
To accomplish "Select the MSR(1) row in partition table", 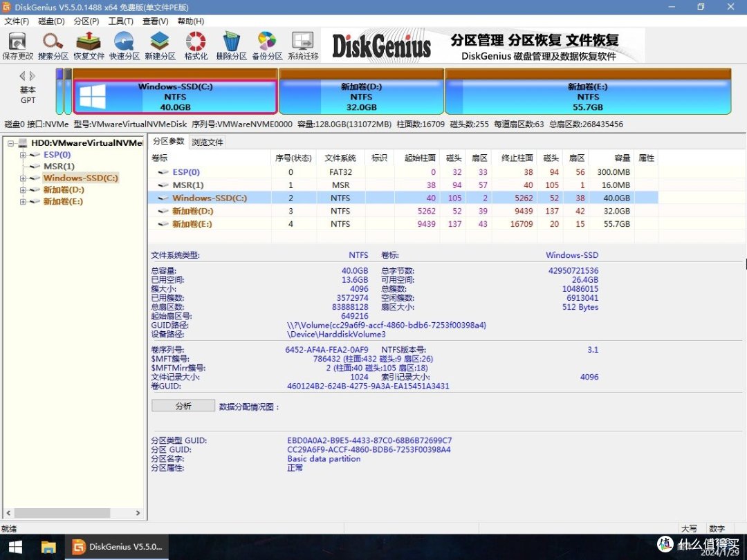I will [403, 185].
